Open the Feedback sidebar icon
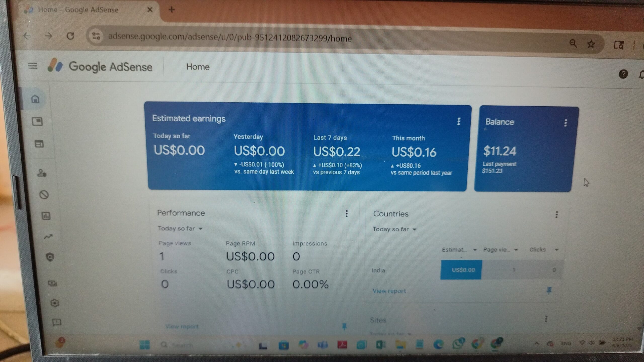This screenshot has height=362, width=644. [57, 322]
